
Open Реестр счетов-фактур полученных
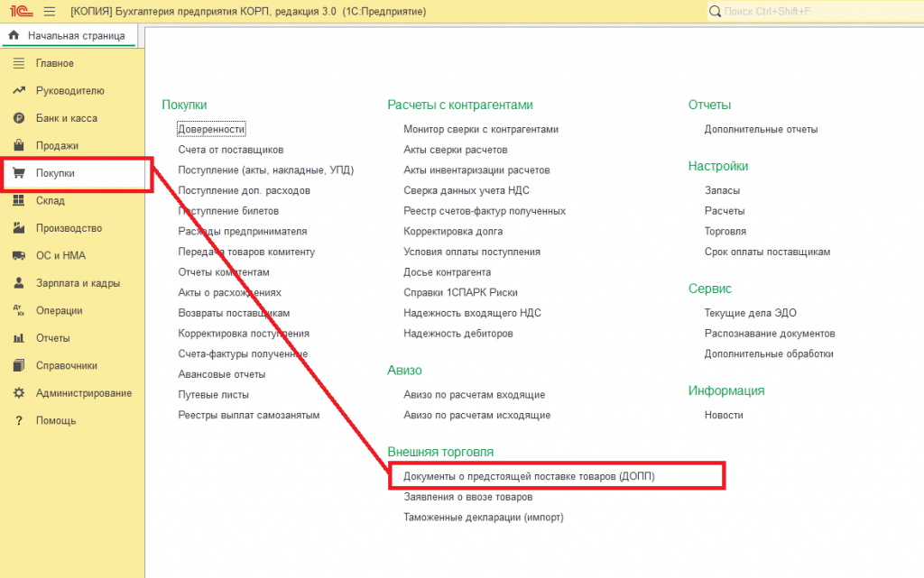click(x=485, y=211)
